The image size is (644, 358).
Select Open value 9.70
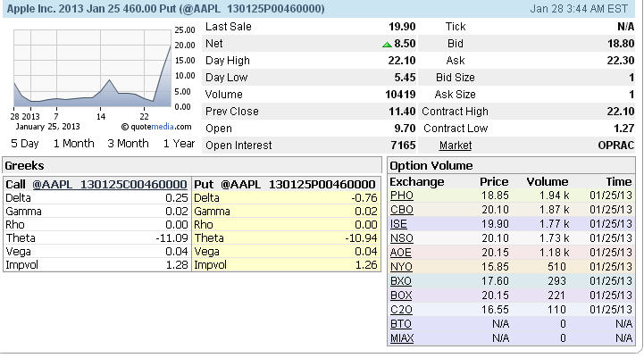pyautogui.click(x=405, y=129)
